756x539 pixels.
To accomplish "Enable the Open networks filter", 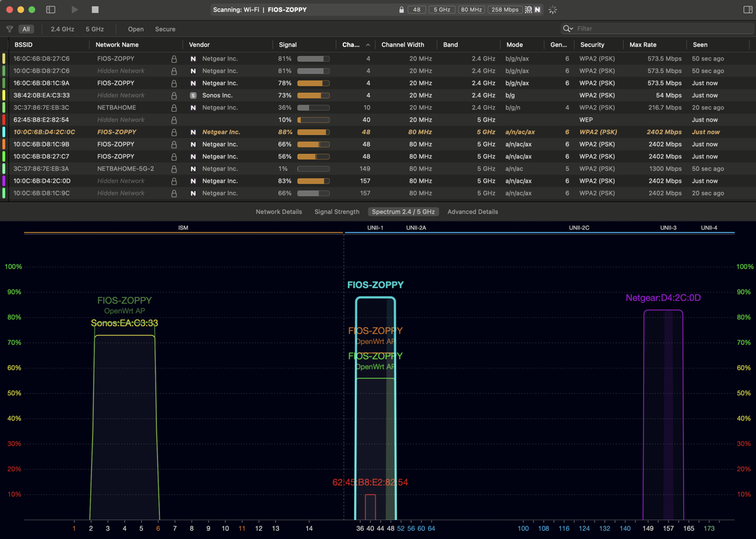I will coord(135,29).
